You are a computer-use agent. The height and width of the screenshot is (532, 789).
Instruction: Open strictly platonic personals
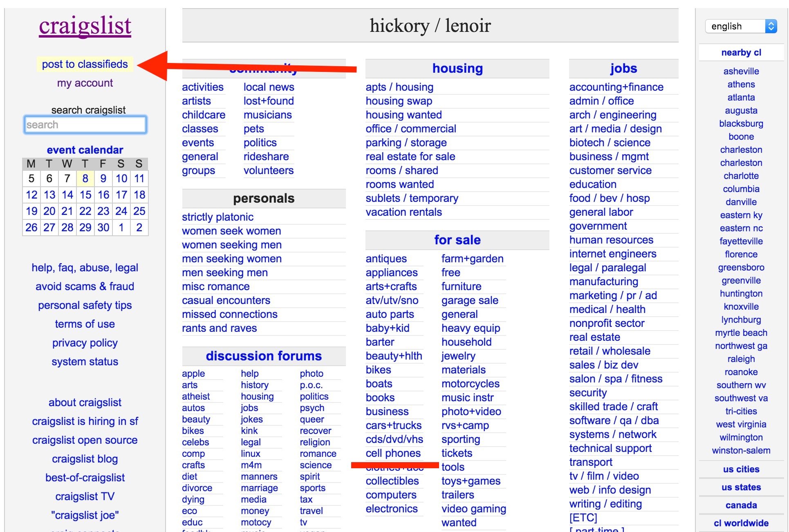click(x=217, y=217)
